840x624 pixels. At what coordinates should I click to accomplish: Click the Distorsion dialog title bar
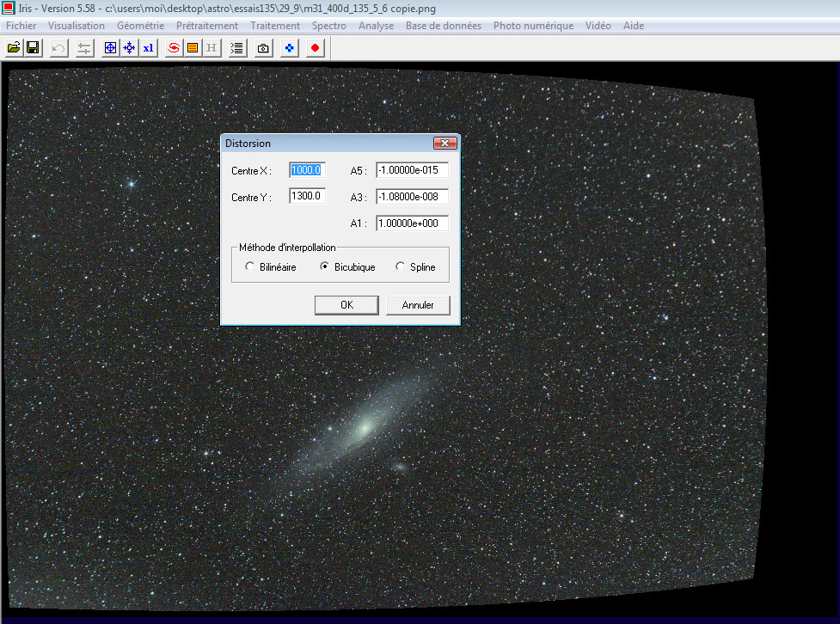coord(327,143)
